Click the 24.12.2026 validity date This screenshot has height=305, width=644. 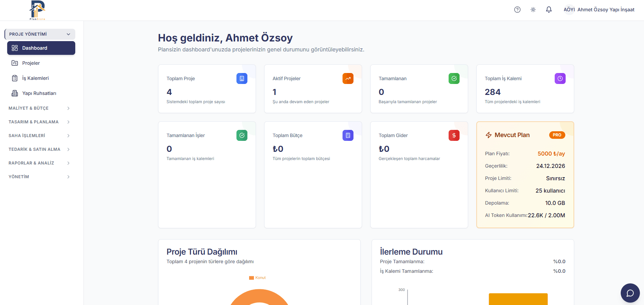[551, 166]
